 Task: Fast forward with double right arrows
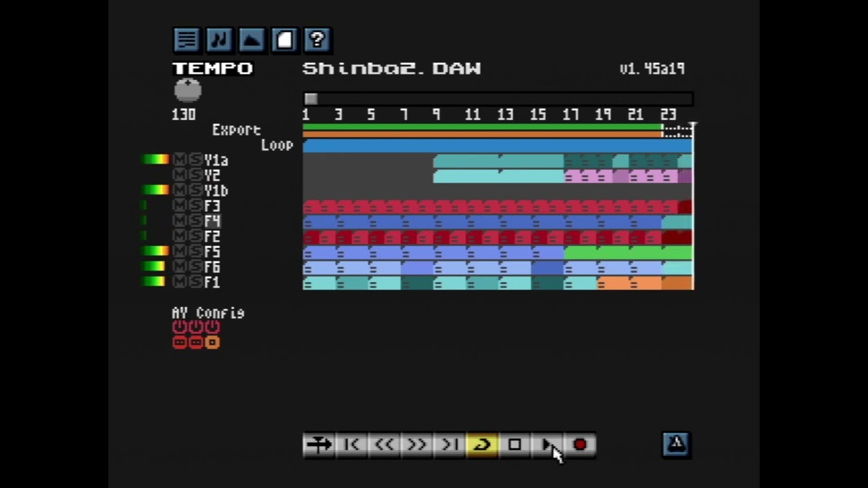(416, 445)
